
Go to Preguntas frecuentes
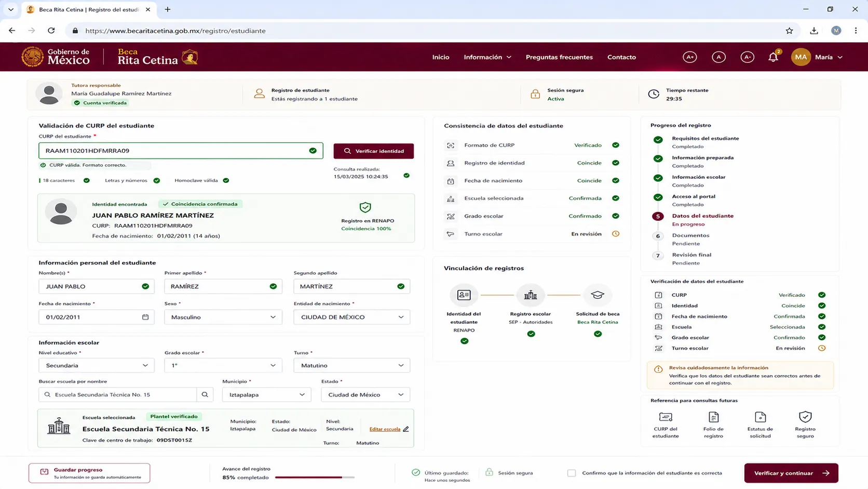point(559,57)
